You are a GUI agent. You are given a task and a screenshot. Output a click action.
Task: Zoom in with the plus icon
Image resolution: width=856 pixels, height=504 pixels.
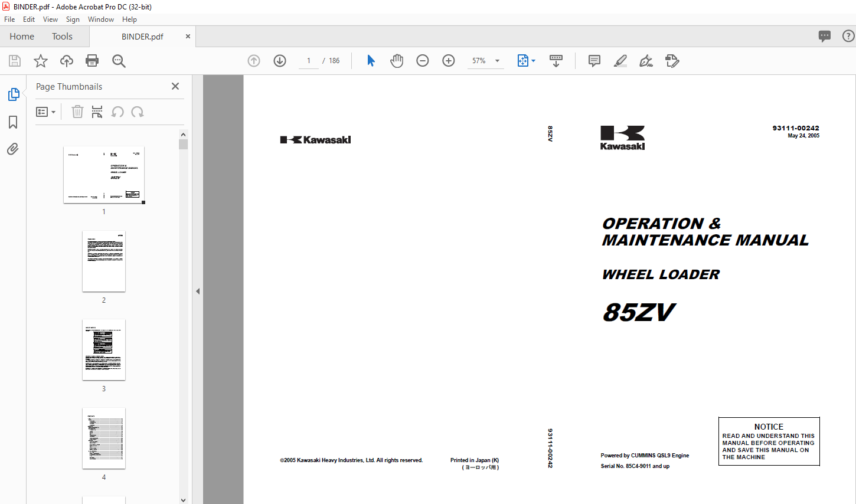tap(449, 61)
